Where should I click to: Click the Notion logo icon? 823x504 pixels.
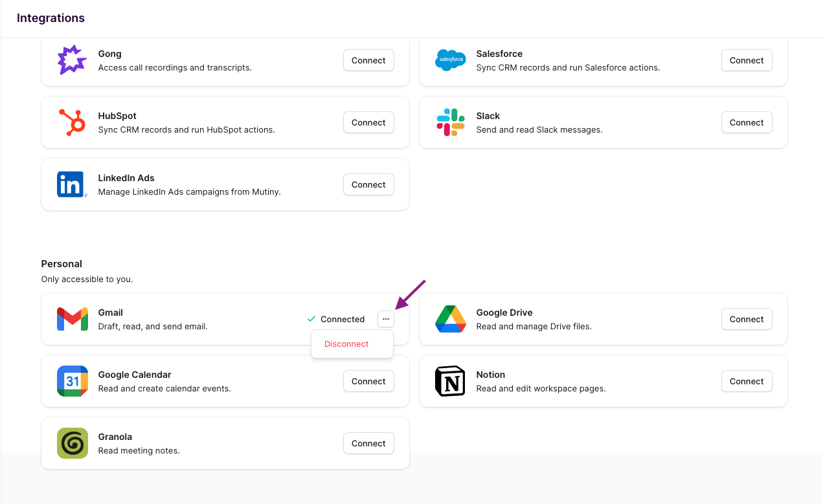450,381
